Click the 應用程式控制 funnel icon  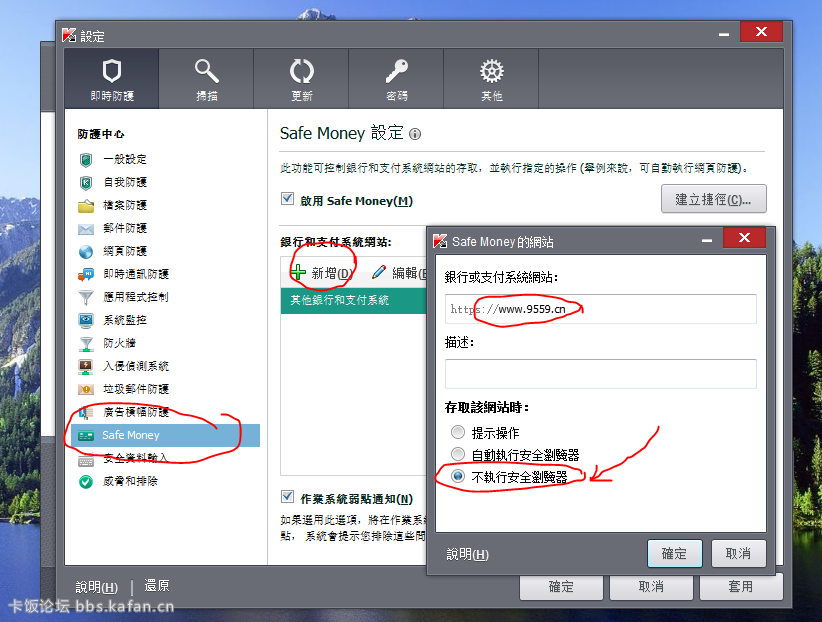(86, 297)
